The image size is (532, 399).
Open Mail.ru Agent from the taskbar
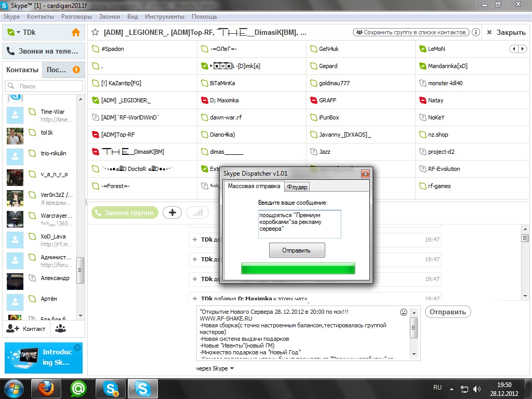pos(78,389)
